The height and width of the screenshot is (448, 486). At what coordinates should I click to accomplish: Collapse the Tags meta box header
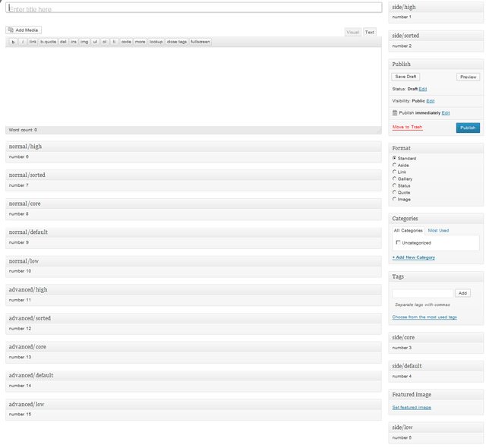coord(436,276)
